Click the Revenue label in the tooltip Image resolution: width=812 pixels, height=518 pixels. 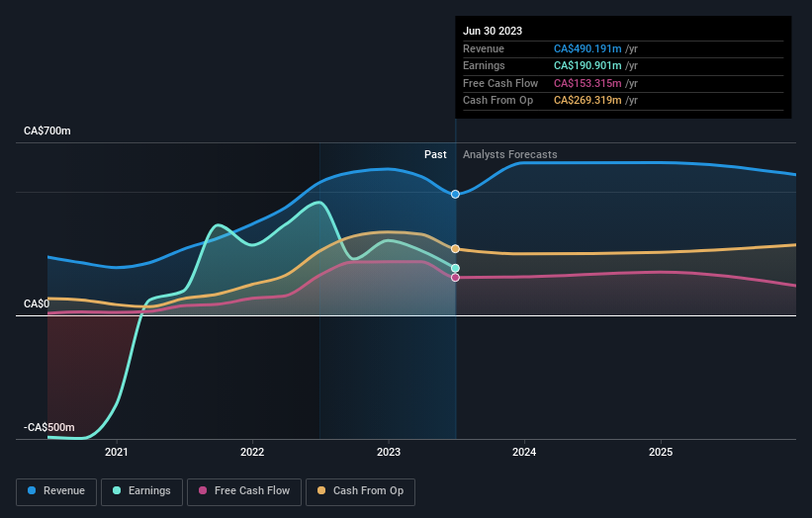tap(484, 48)
